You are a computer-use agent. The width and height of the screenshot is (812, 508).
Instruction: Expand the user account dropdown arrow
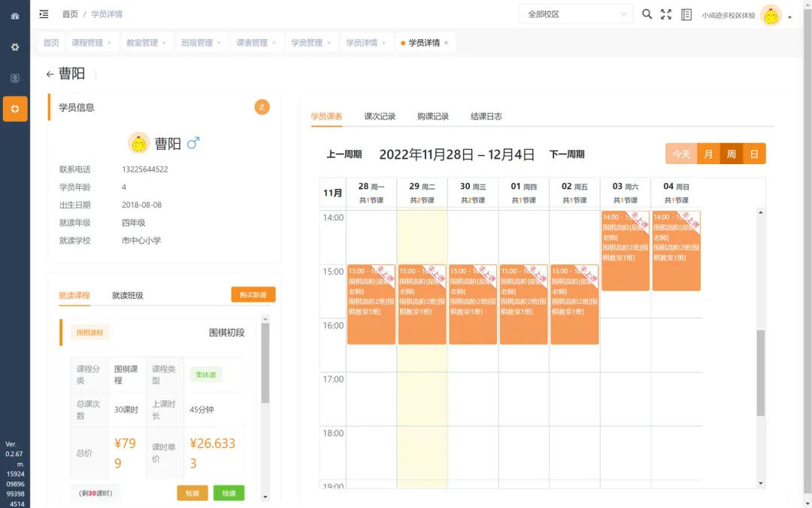tap(789, 17)
